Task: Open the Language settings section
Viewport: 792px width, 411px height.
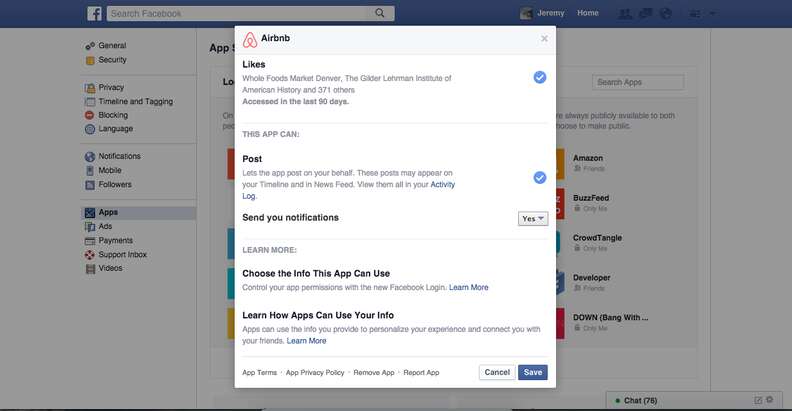Action: click(116, 129)
